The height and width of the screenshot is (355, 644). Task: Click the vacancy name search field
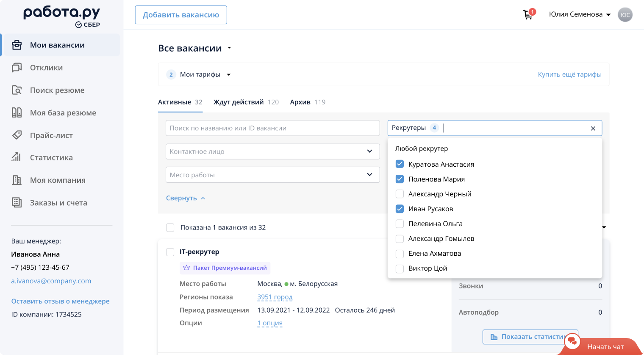(272, 128)
